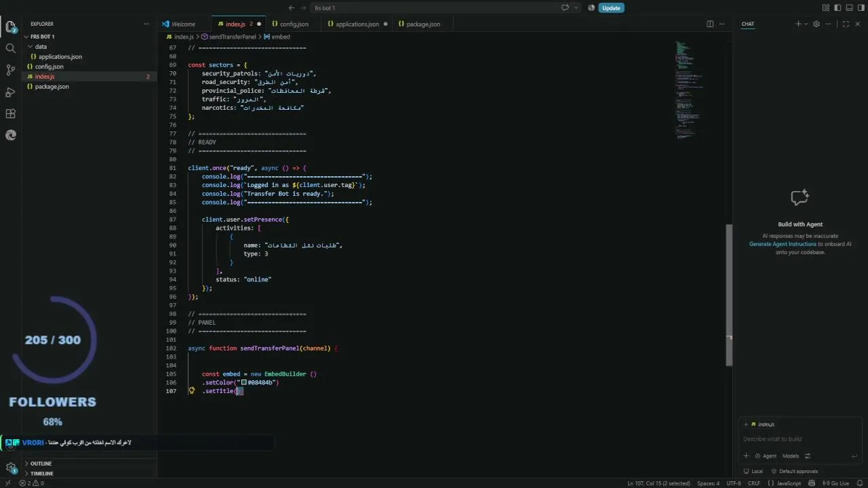Collapse the data folder
This screenshot has height=488, width=868.
[x=88, y=47]
